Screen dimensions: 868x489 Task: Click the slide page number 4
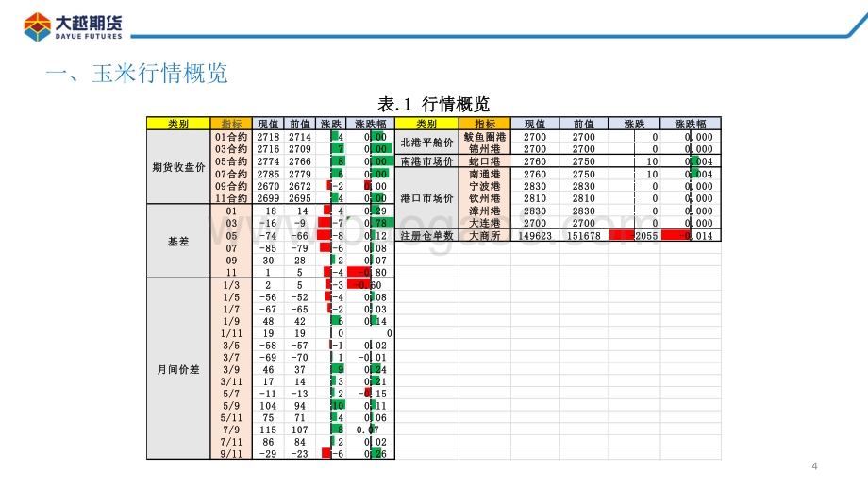coord(814,466)
